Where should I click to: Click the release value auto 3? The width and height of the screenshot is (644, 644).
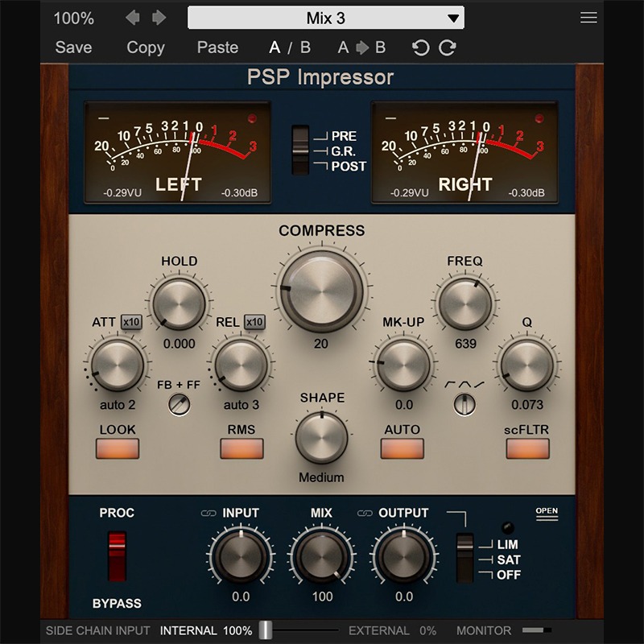[x=242, y=405]
